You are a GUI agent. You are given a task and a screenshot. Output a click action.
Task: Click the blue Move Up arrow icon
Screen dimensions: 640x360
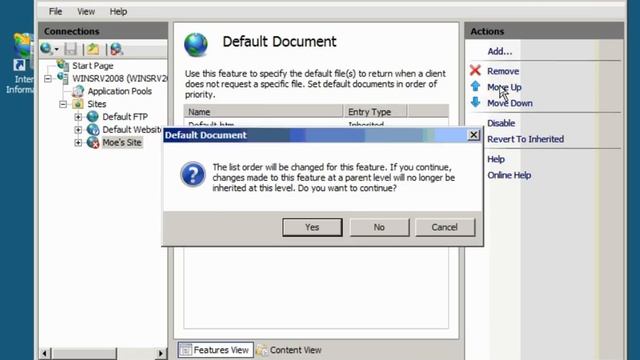pyautogui.click(x=475, y=86)
